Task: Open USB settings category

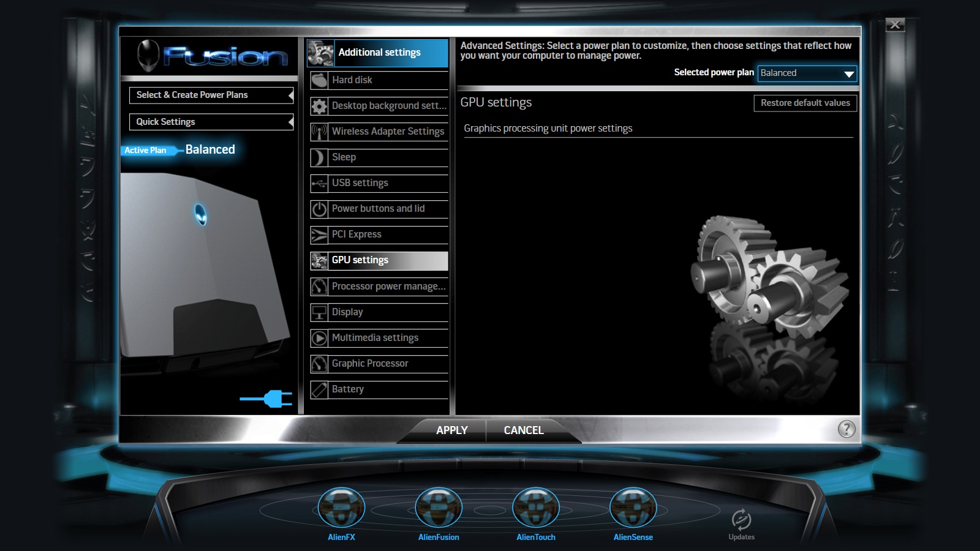Action: coord(379,183)
